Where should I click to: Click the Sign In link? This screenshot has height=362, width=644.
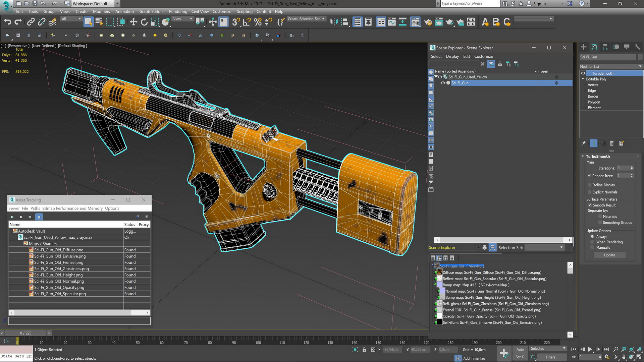tap(539, 4)
